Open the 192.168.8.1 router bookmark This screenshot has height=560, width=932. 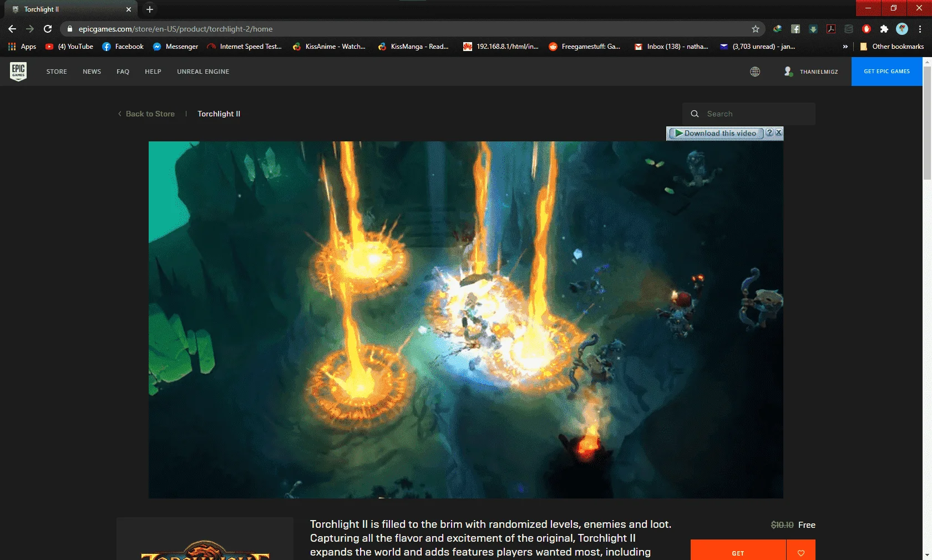501,47
